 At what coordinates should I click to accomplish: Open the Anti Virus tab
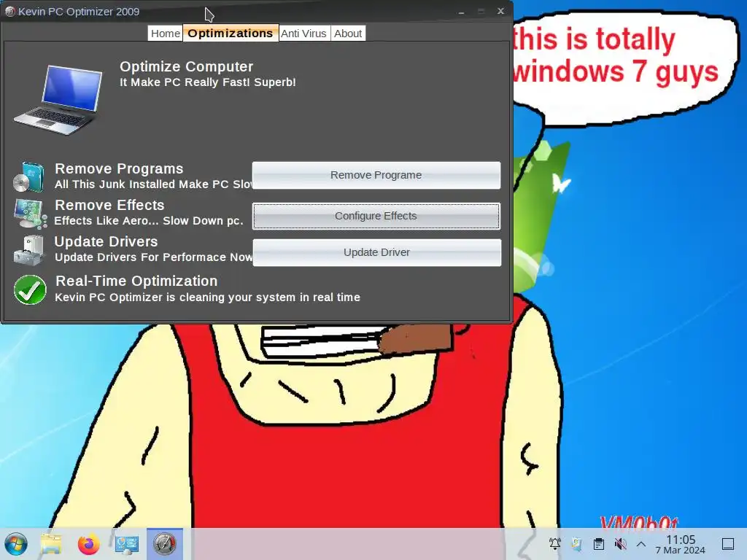click(304, 34)
